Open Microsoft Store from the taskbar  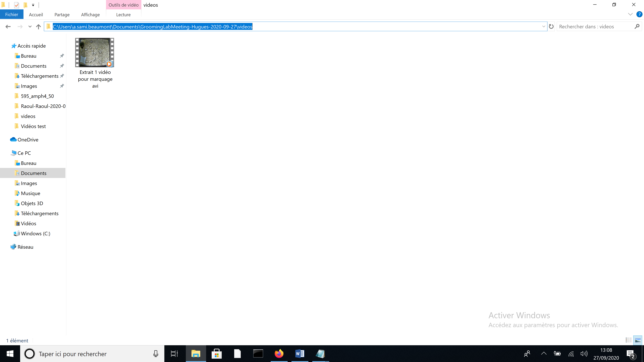(217, 354)
